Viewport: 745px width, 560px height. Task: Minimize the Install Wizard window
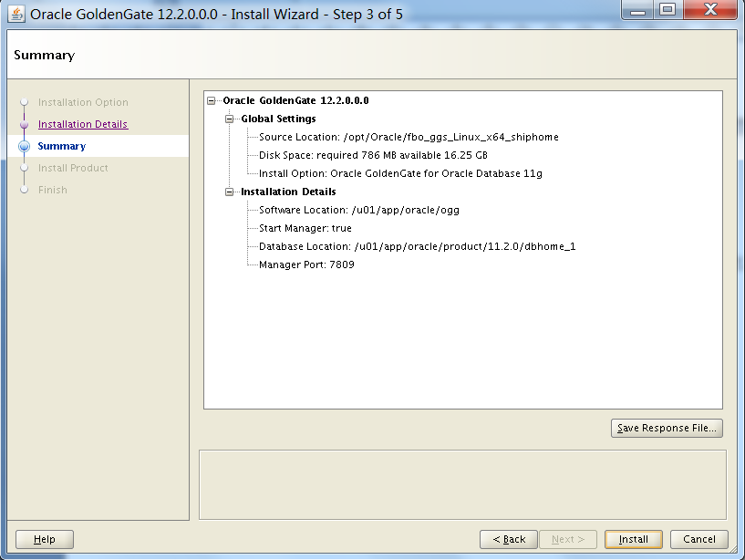(x=637, y=9)
